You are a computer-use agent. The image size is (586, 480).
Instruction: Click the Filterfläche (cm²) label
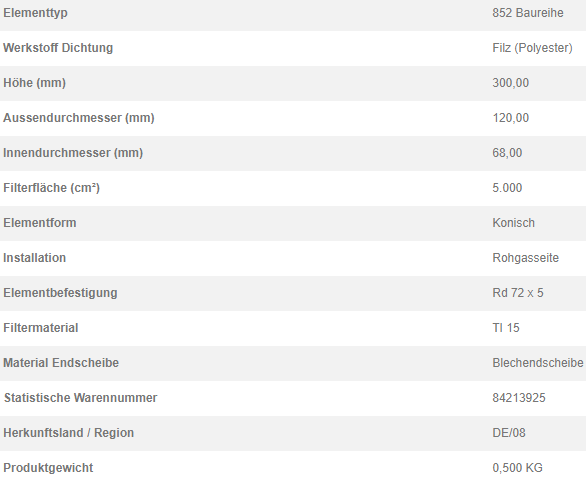click(x=51, y=188)
